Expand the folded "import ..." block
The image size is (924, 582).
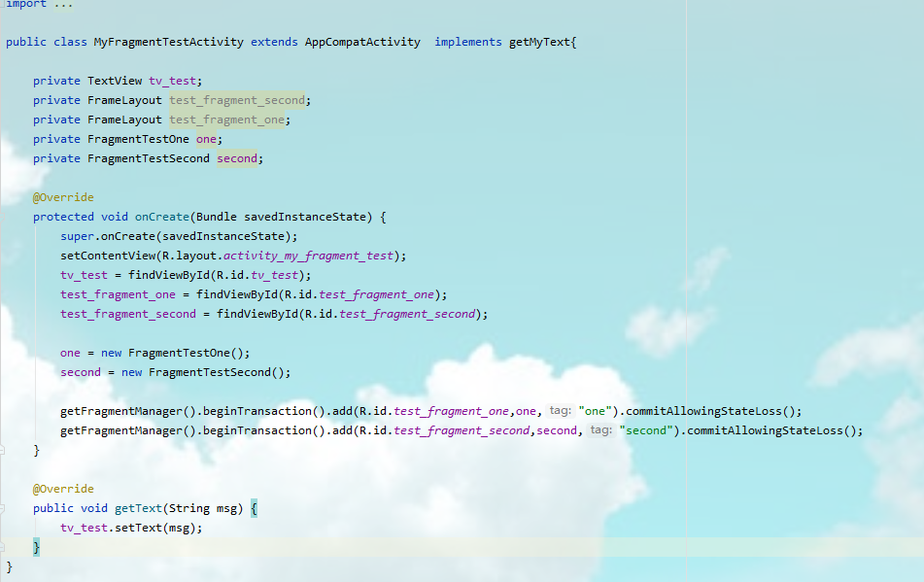coord(64,4)
